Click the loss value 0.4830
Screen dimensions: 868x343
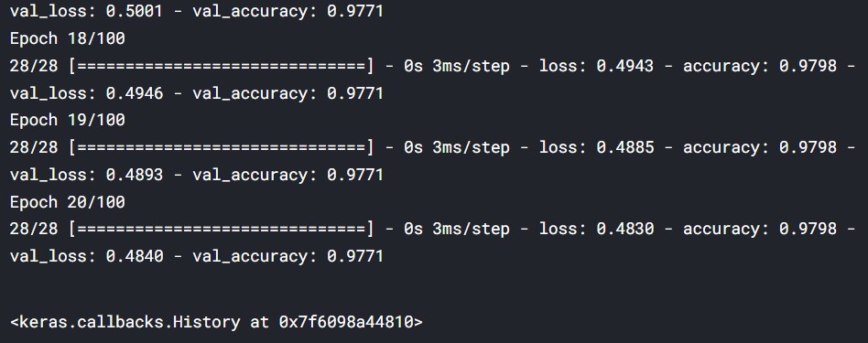tap(625, 229)
